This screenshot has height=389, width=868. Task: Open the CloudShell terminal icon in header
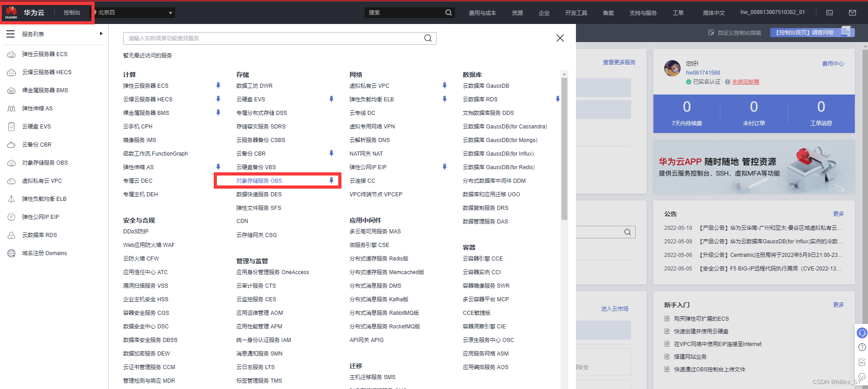click(x=830, y=13)
